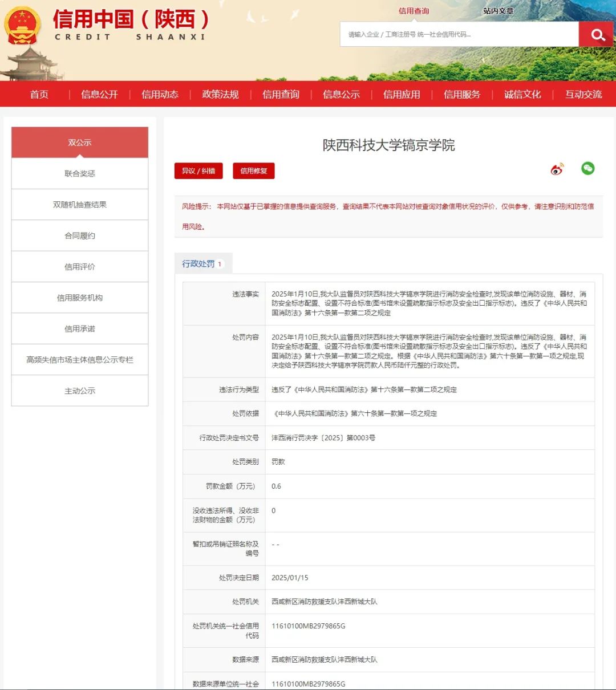
Task: Click the 处罚类别 value 罚款
Action: [x=278, y=462]
